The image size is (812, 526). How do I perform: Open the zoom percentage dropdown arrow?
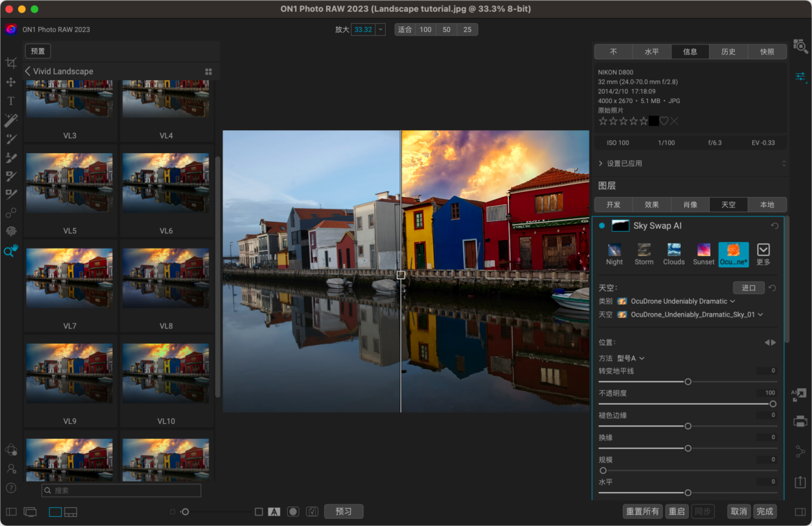pyautogui.click(x=380, y=30)
